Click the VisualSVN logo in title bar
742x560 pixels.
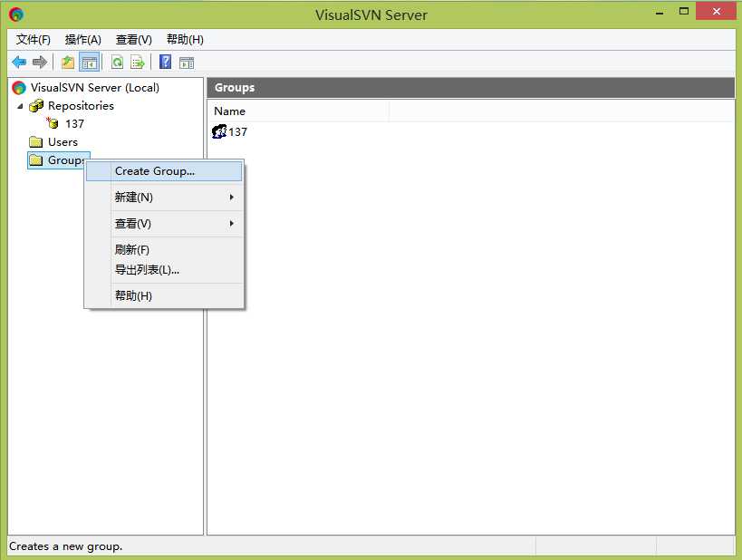click(x=16, y=14)
